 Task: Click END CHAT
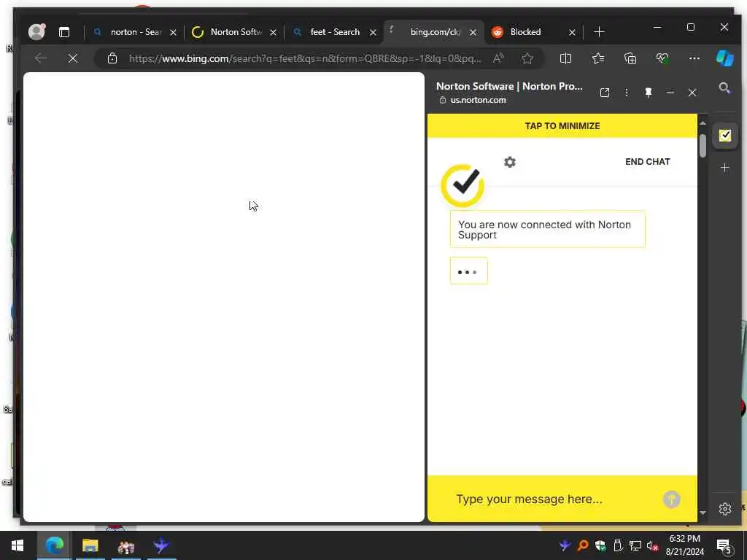tap(648, 162)
